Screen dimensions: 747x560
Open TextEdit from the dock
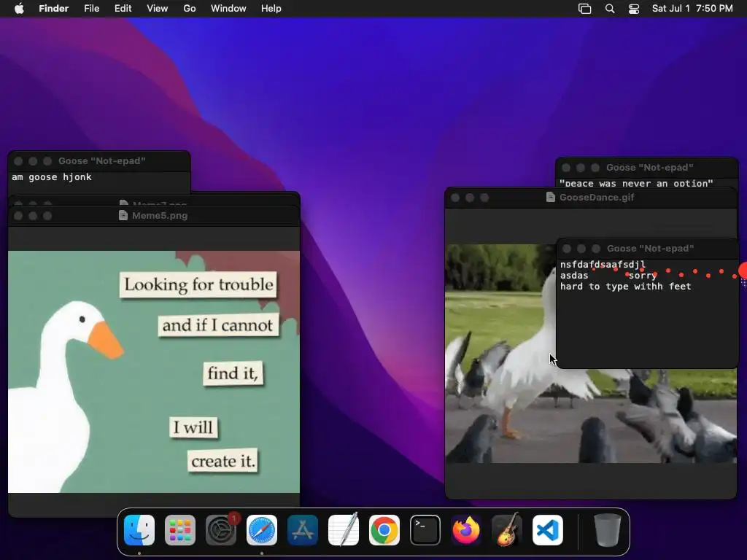click(x=344, y=530)
